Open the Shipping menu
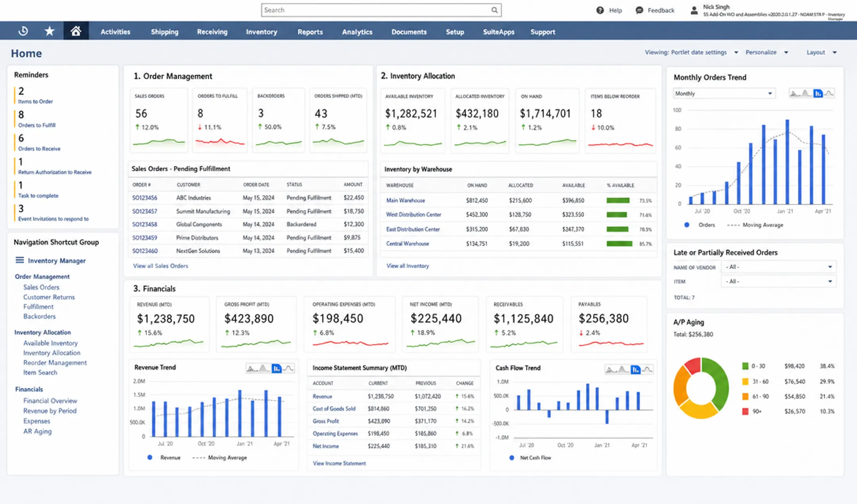 pos(164,32)
